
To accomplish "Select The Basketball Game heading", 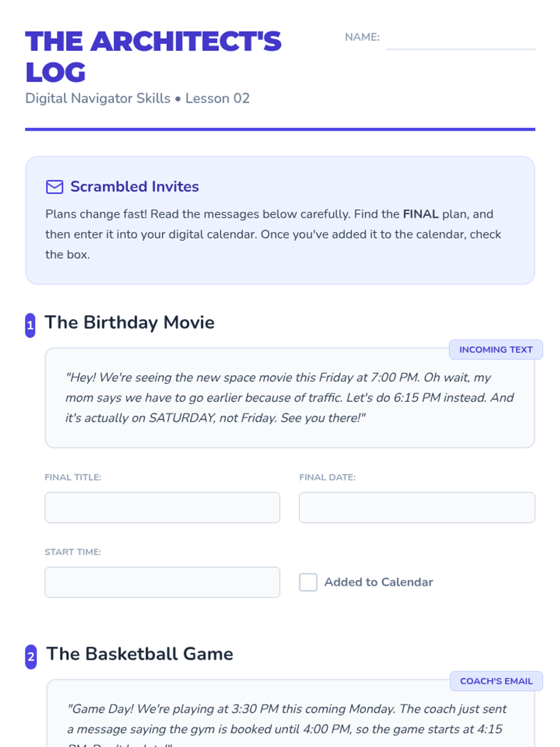I will tap(140, 654).
